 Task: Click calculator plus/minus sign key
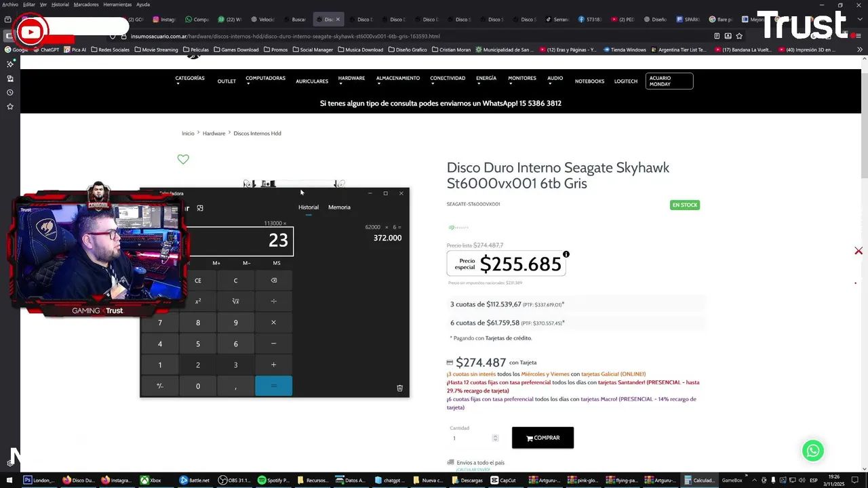coord(160,386)
